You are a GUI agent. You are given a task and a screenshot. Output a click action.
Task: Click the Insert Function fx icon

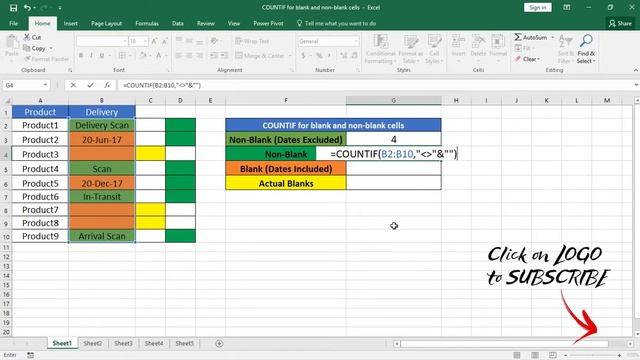107,85
